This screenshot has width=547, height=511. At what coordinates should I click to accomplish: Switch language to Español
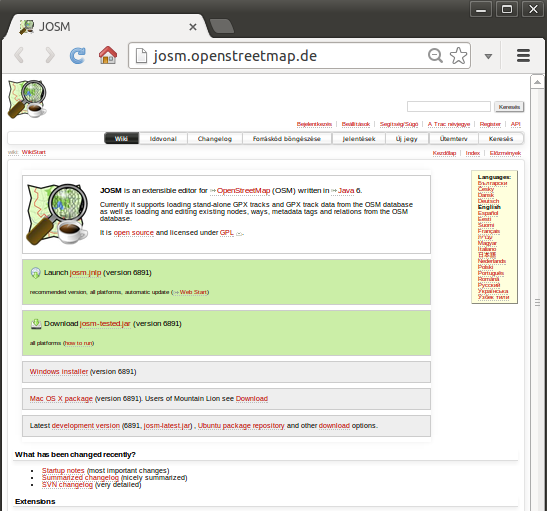click(488, 213)
